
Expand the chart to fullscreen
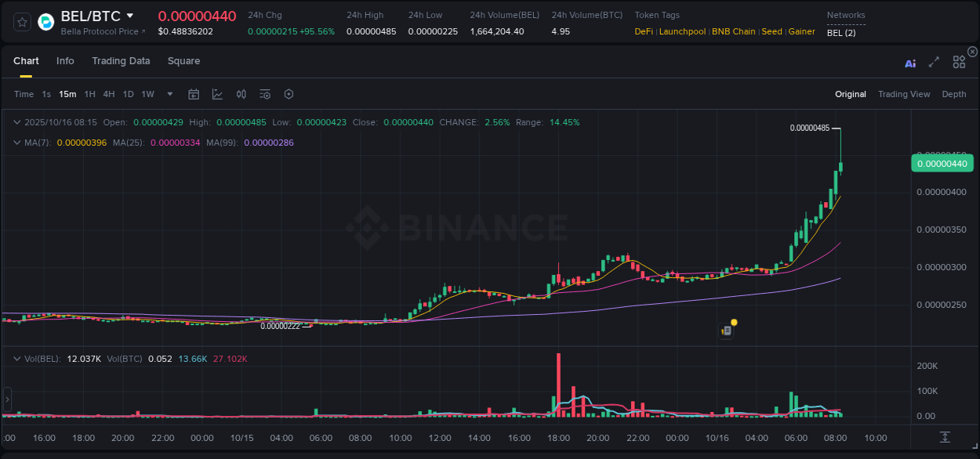tap(934, 61)
